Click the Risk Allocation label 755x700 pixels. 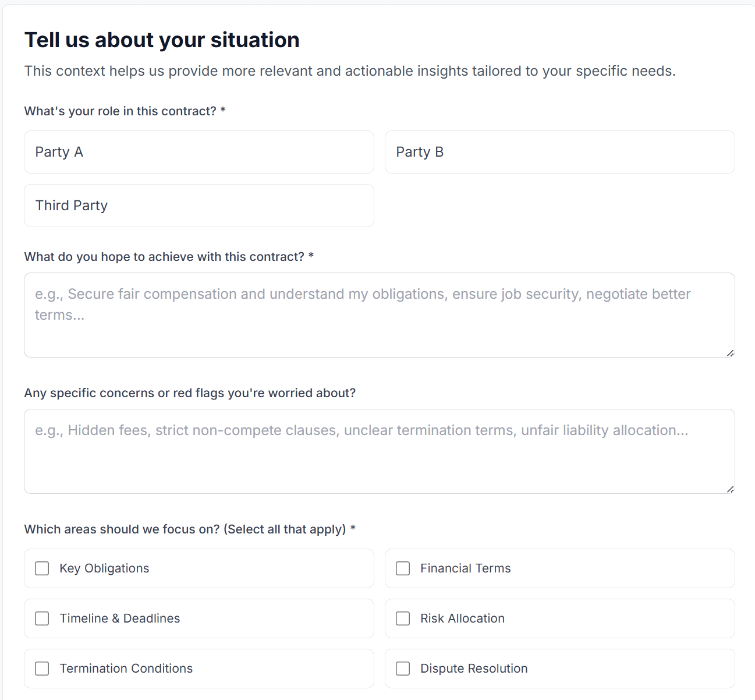462,618
